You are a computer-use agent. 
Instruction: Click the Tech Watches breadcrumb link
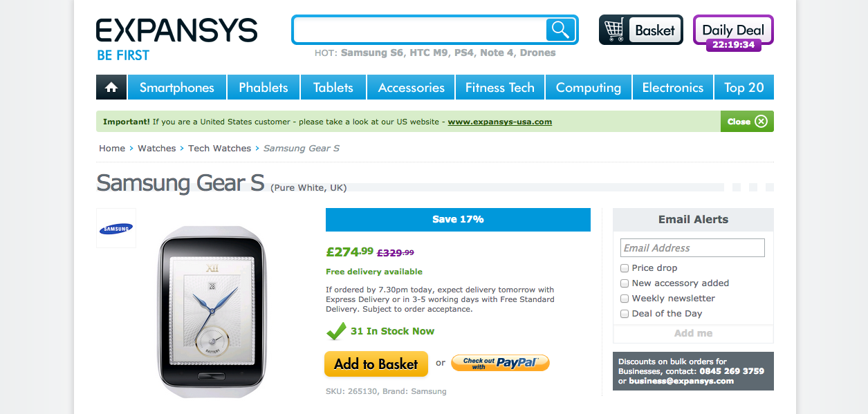click(219, 149)
